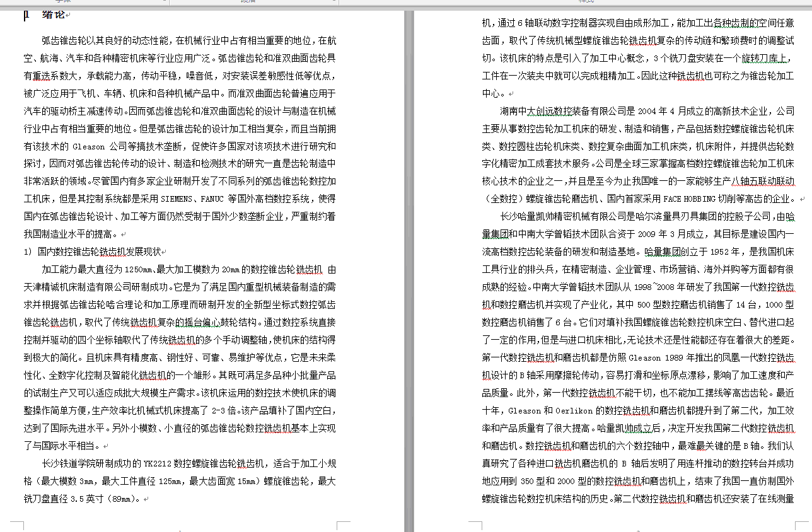Click the text "1000 型" on the right page
The width and height of the screenshot is (812, 532).
(x=779, y=304)
